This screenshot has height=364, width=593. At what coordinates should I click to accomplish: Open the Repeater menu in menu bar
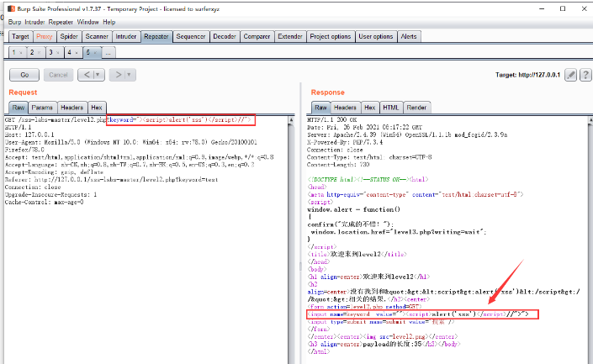tap(61, 22)
